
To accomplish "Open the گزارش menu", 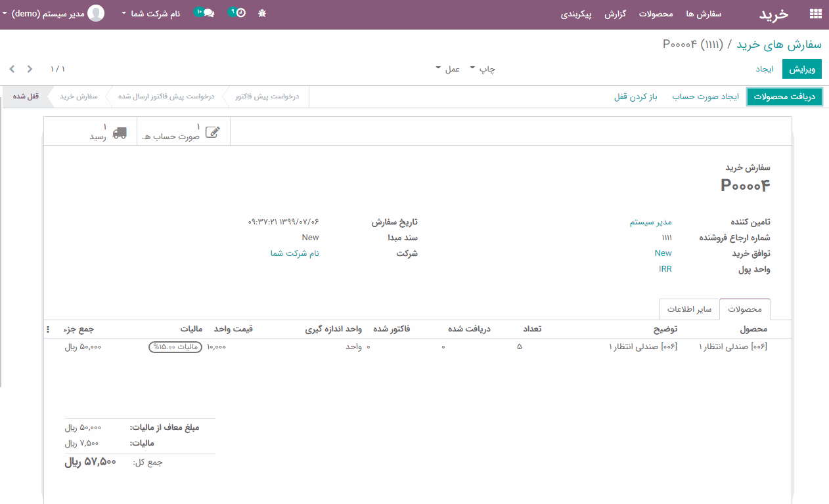I will [615, 14].
